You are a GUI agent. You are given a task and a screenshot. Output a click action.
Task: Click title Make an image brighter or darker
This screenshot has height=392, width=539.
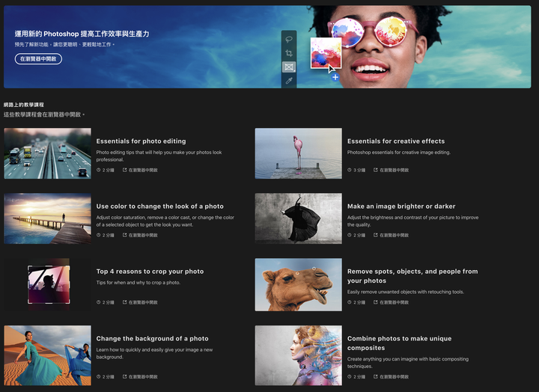pyautogui.click(x=401, y=206)
